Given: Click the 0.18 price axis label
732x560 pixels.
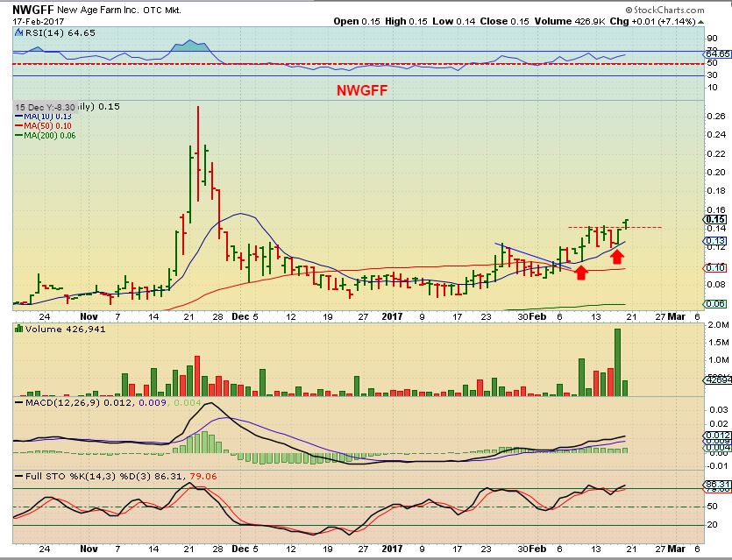Looking at the screenshot, I should [x=716, y=191].
